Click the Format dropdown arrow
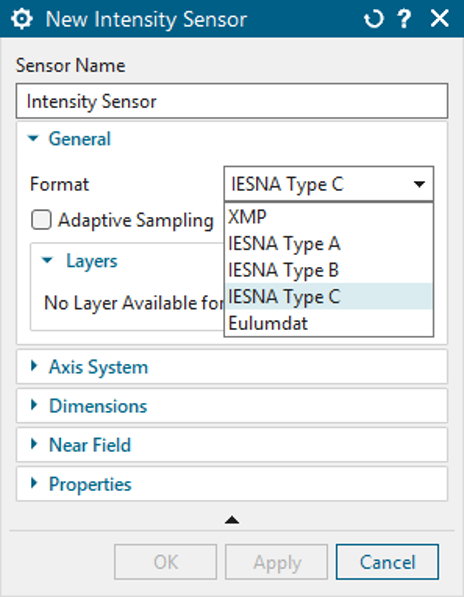The height and width of the screenshot is (597, 464). click(x=419, y=184)
